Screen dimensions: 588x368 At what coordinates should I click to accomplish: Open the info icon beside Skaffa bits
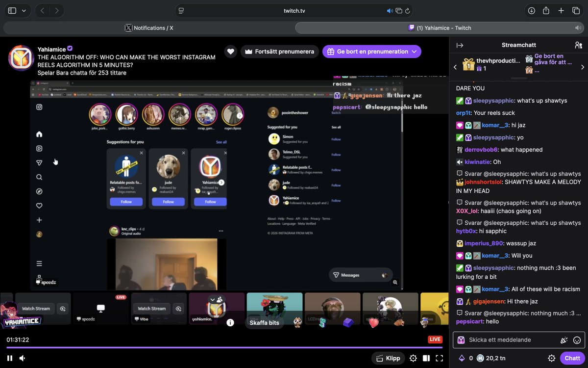coord(230,322)
